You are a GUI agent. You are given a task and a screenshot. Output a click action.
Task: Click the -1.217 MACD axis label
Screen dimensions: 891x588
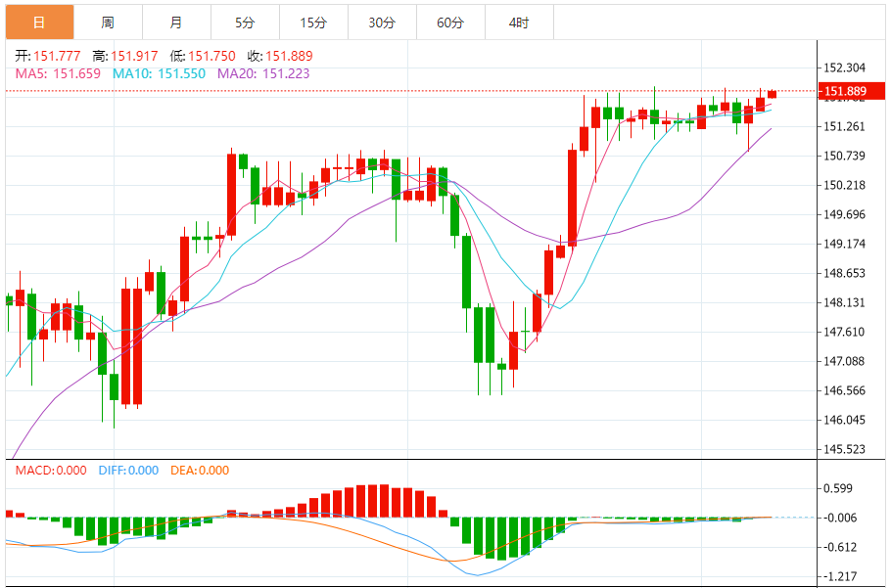pos(840,577)
